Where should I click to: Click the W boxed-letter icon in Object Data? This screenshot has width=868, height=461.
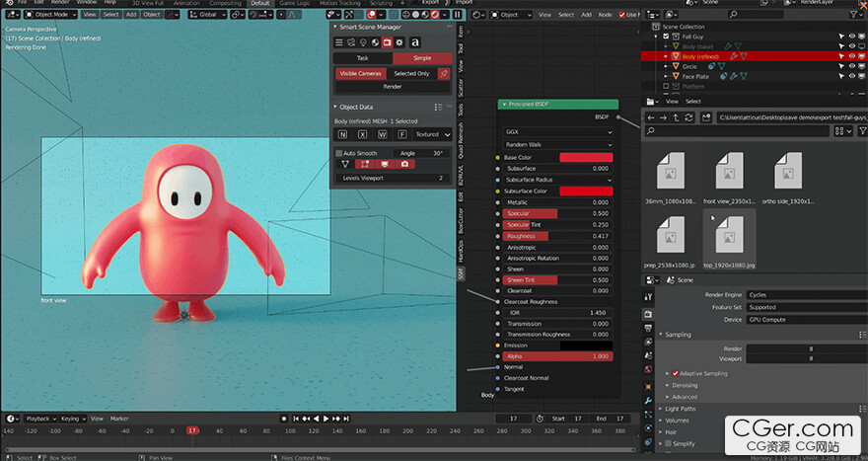click(x=383, y=134)
